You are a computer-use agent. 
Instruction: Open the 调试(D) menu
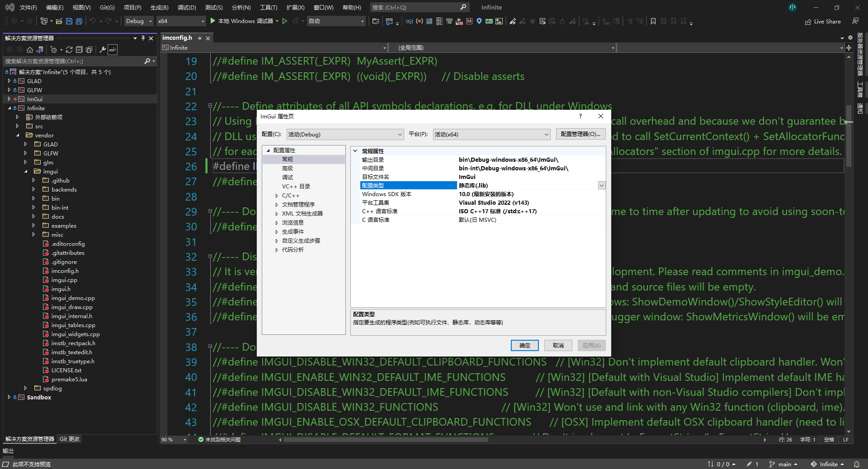point(187,7)
